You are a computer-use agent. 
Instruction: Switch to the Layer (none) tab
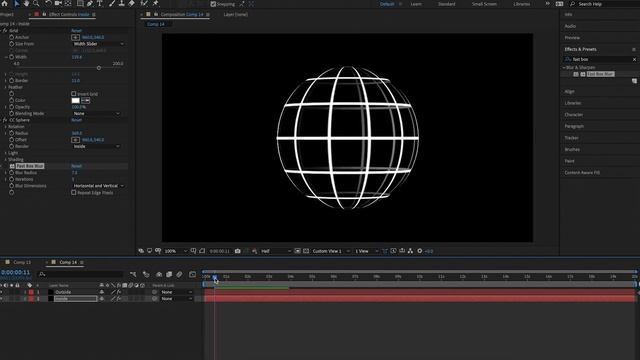pyautogui.click(x=236, y=15)
